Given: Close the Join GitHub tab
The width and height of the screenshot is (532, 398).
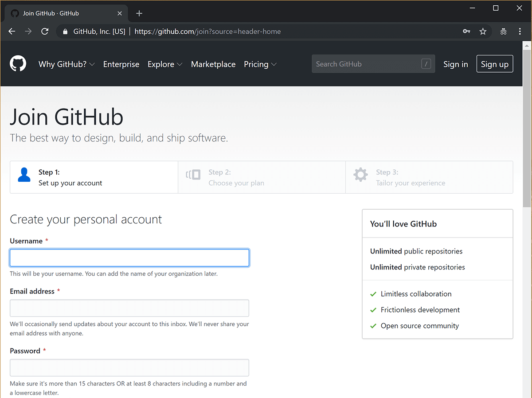Looking at the screenshot, I should tap(120, 13).
